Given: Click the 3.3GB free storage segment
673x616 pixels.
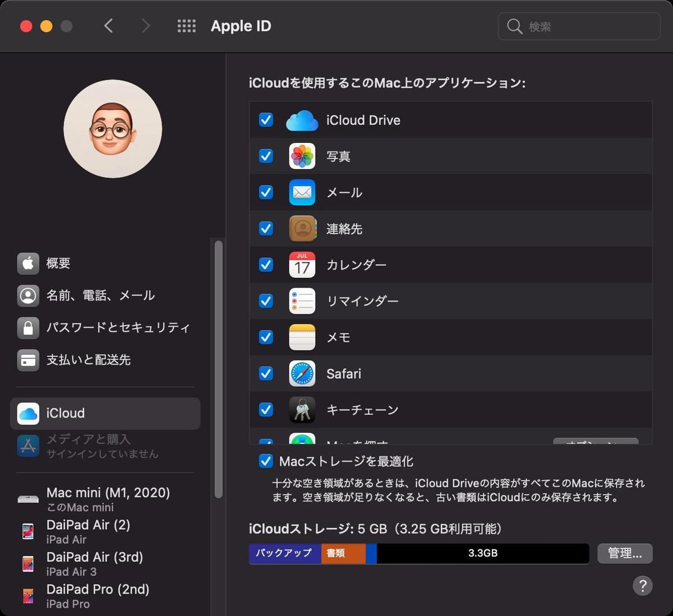Looking at the screenshot, I should tap(483, 553).
